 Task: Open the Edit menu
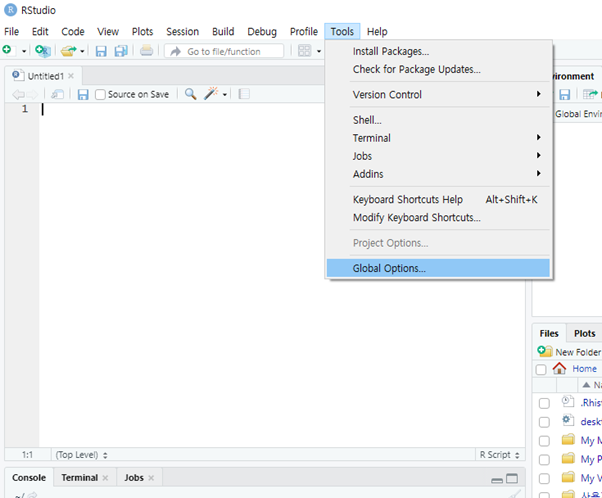click(x=40, y=31)
